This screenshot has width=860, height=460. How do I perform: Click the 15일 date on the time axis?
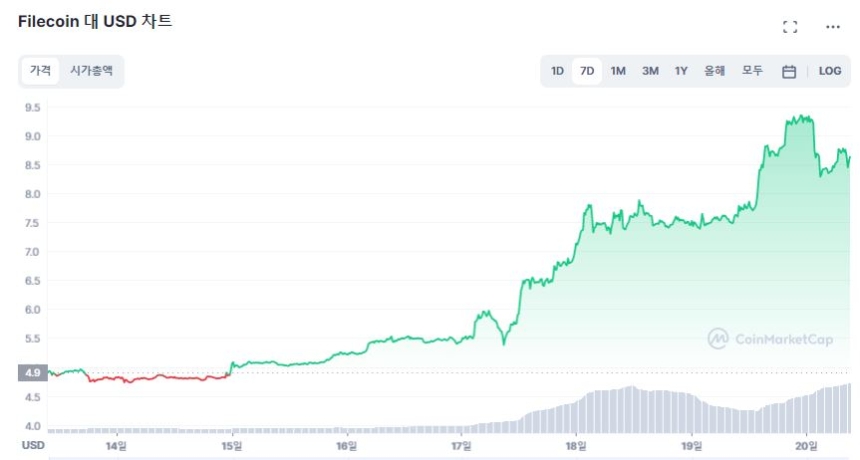pos(232,445)
